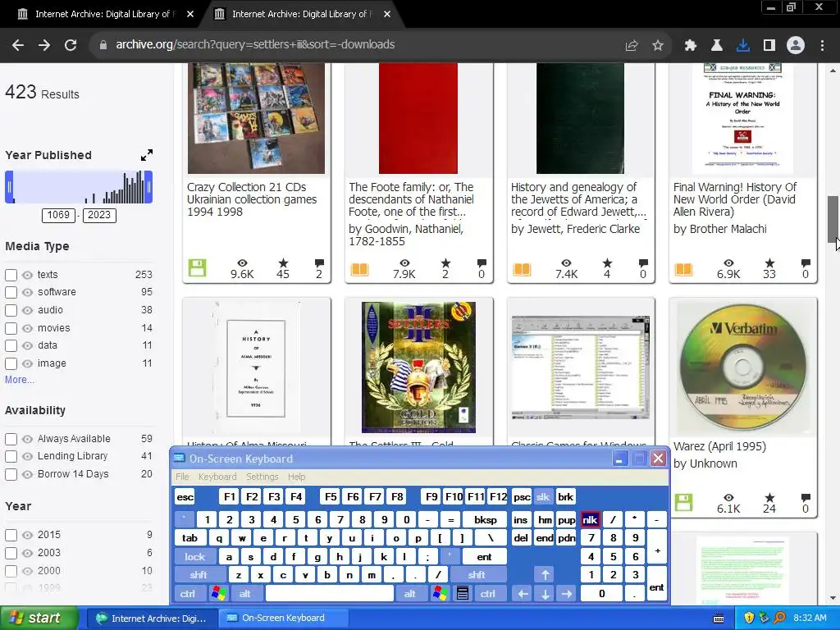Viewport: 840px width, 630px height.
Task: Check the data media type checkbox
Action: point(11,345)
